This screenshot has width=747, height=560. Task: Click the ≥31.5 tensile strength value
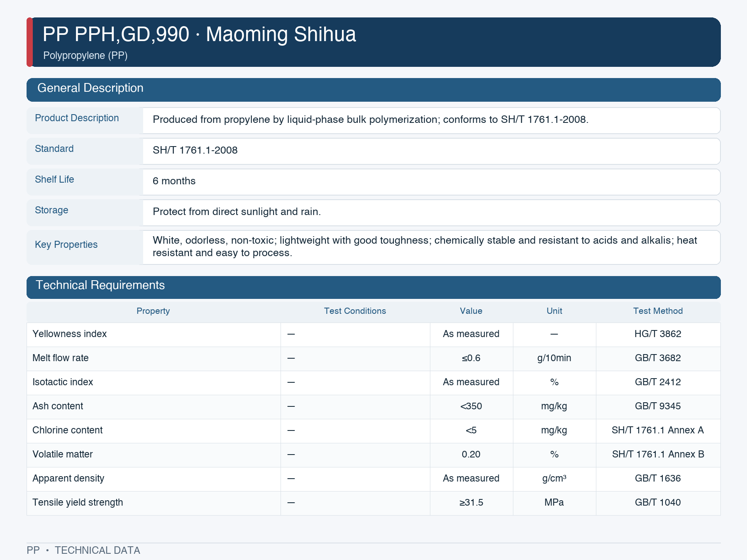[x=471, y=503]
